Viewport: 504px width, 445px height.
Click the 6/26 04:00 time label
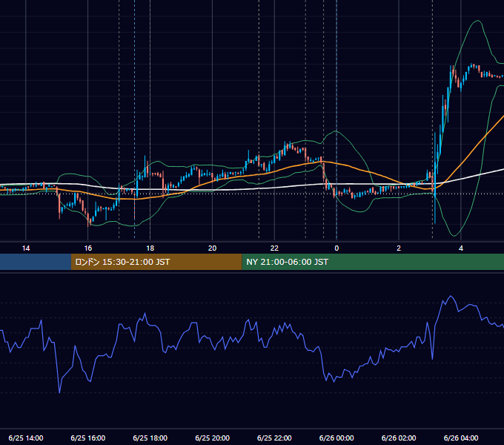coord(461,438)
